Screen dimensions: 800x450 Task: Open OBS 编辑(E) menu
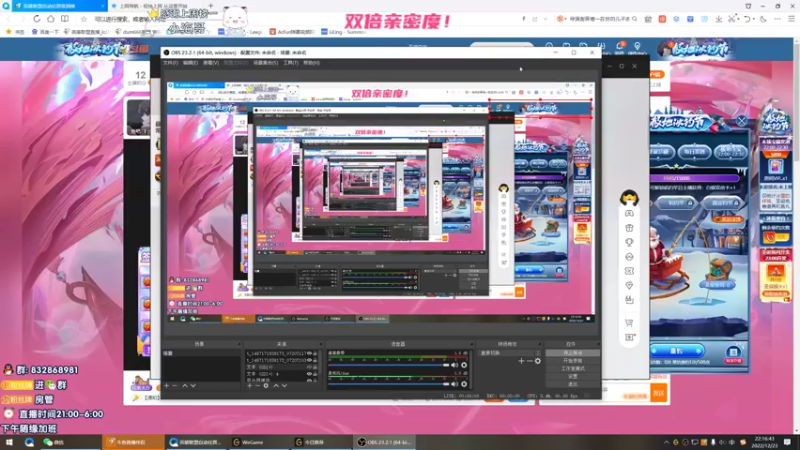pos(190,63)
